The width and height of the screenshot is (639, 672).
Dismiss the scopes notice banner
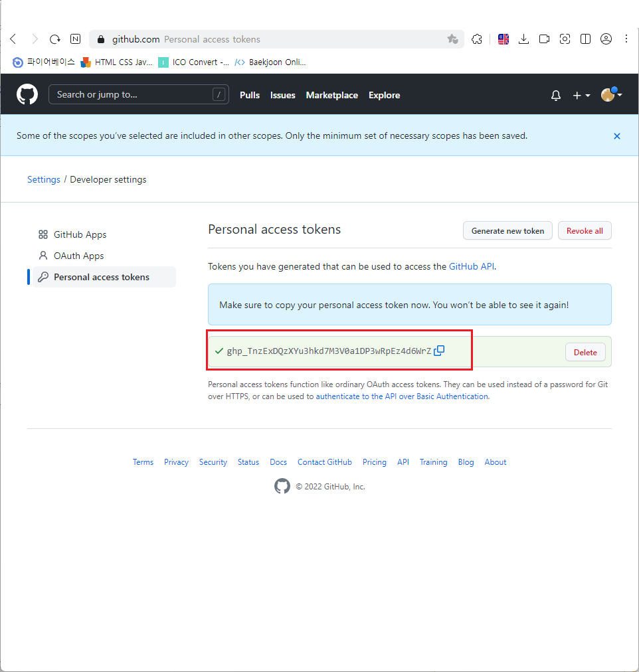616,136
